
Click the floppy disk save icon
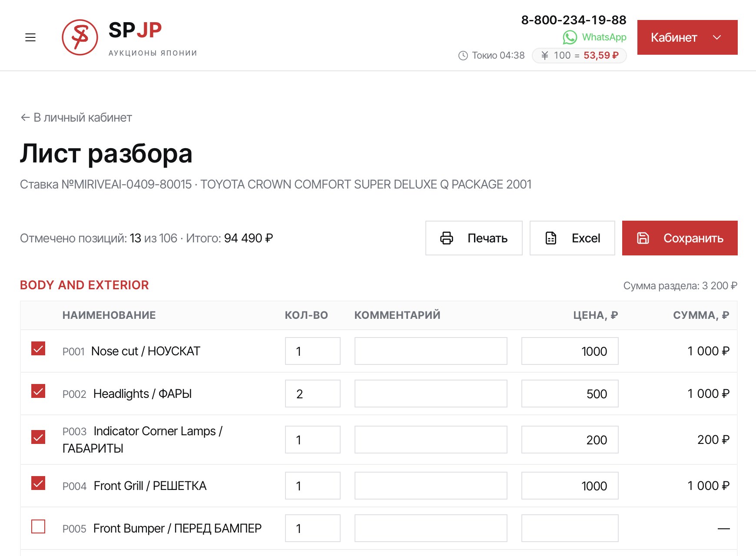pyautogui.click(x=643, y=238)
